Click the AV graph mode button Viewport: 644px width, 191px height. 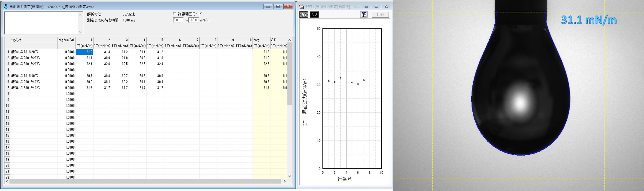(x=303, y=15)
